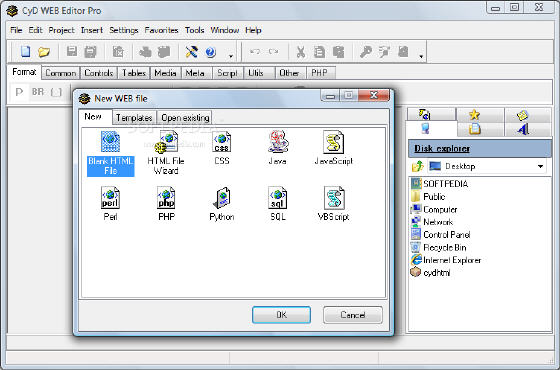Screen dimensions: 560x370
Task: Select the Blank HTML File icon
Action: [110, 141]
